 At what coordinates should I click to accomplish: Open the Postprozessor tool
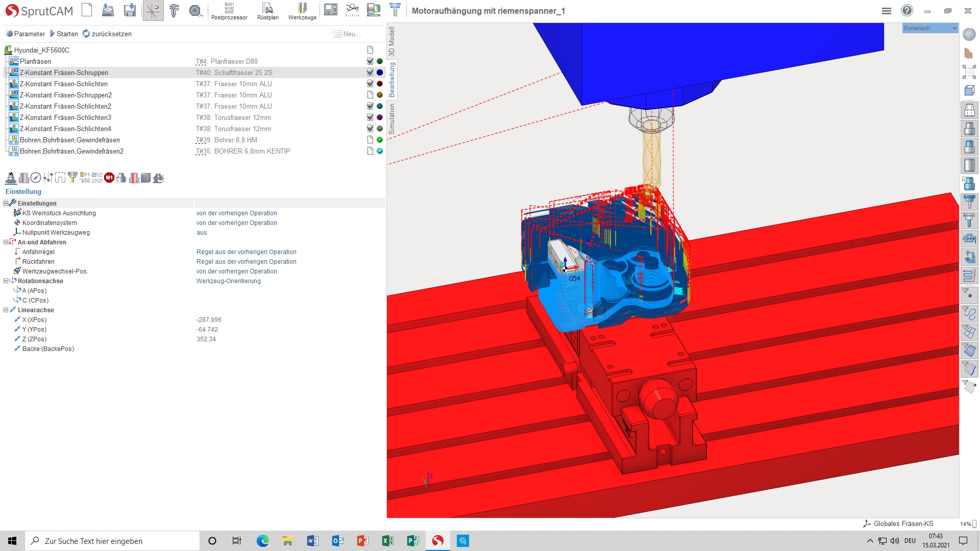[229, 10]
